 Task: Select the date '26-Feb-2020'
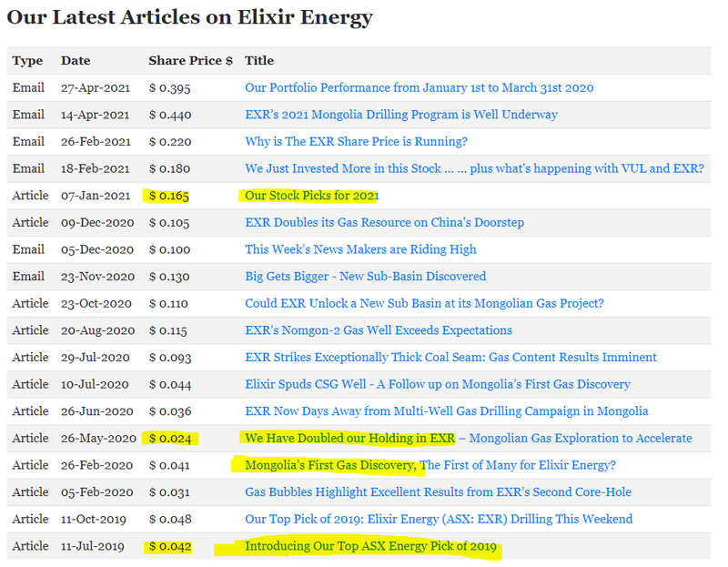pyautogui.click(x=97, y=465)
